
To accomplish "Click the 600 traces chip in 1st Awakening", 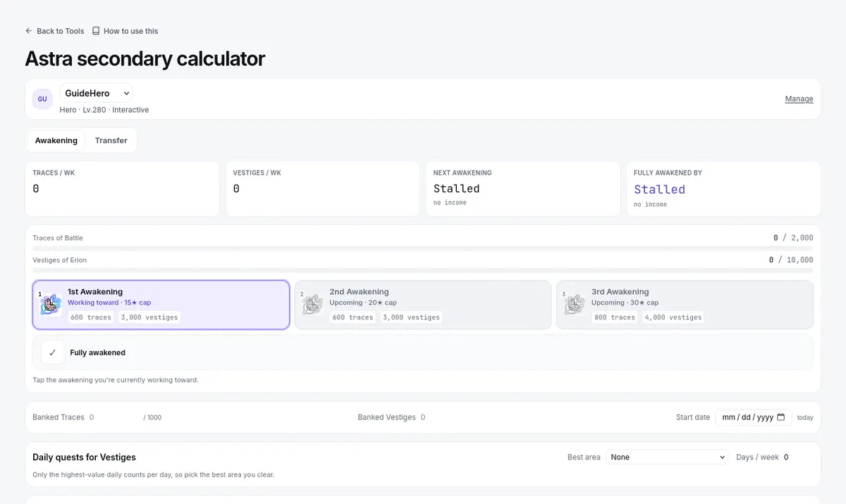I will pos(91,317).
